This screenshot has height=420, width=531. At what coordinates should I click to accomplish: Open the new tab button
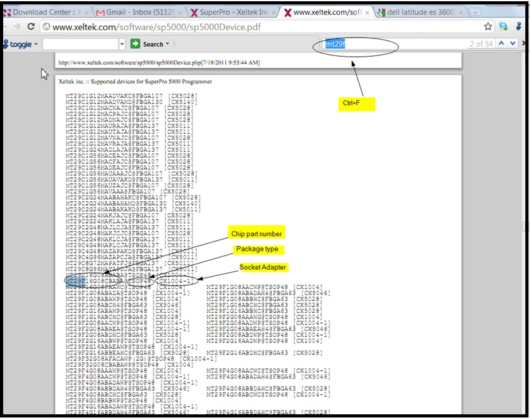(x=474, y=12)
